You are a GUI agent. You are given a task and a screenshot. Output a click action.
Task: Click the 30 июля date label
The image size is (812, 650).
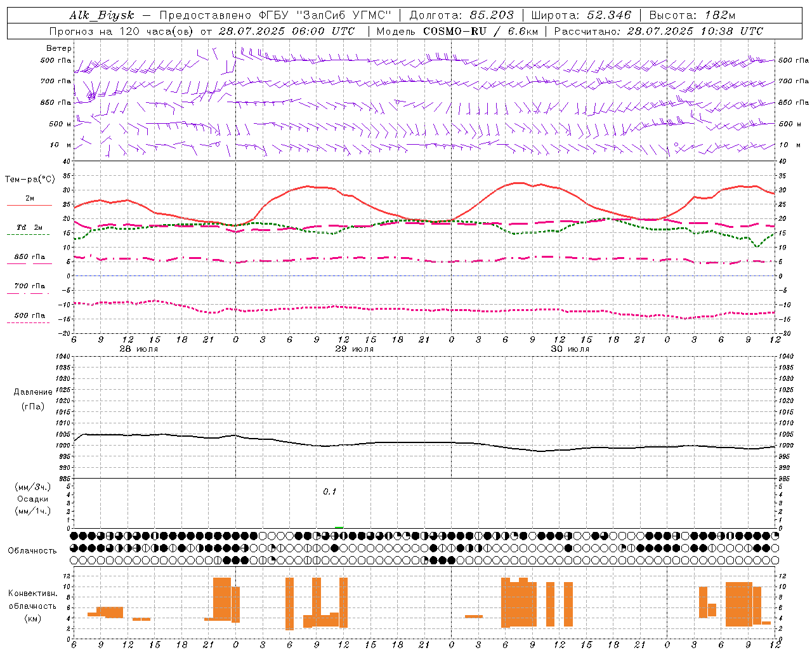[x=570, y=349]
